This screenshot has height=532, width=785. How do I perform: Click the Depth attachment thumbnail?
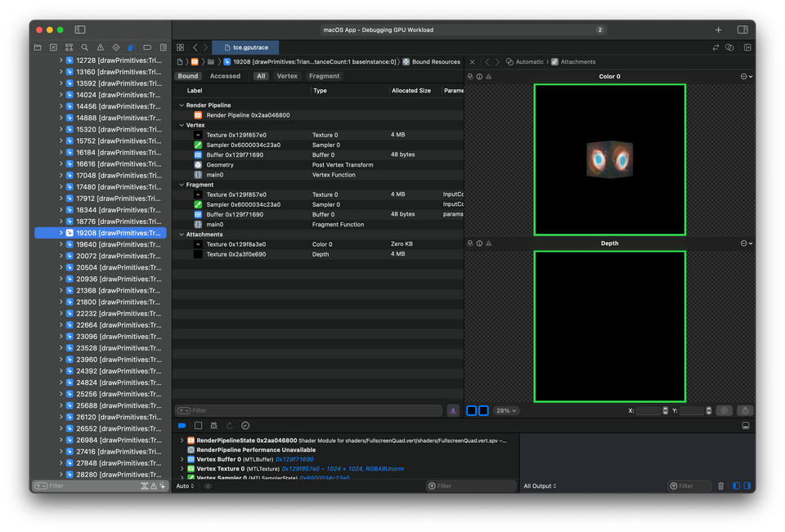pyautogui.click(x=609, y=326)
